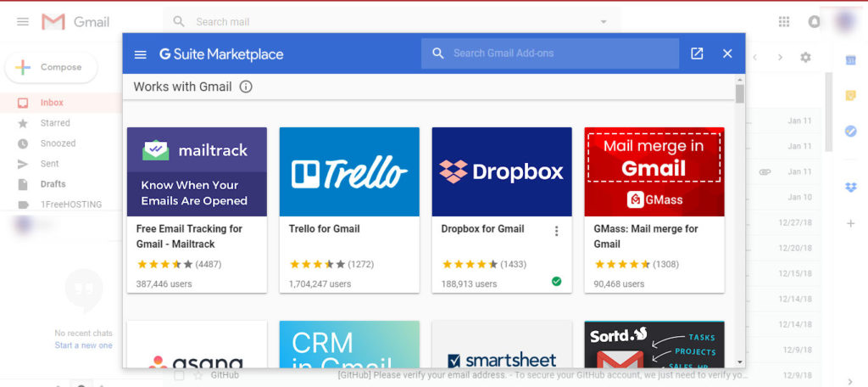The height and width of the screenshot is (387, 868).
Task: Open notifications bell icon
Action: [x=814, y=21]
